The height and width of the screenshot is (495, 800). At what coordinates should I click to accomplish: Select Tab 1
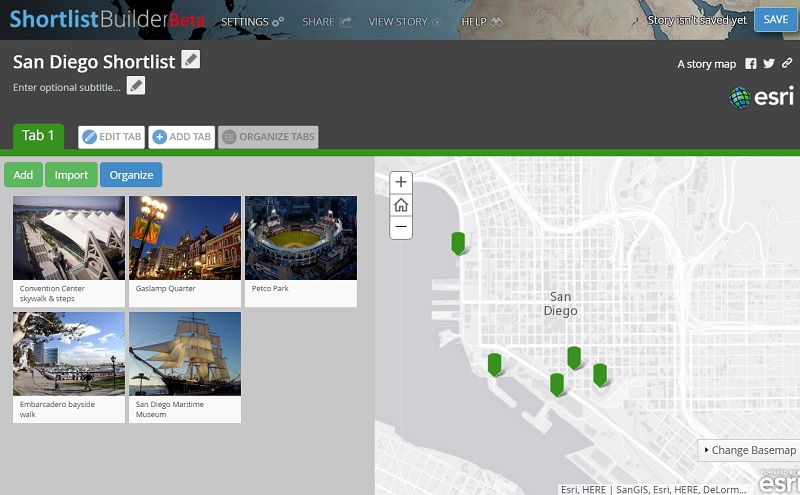(x=38, y=136)
